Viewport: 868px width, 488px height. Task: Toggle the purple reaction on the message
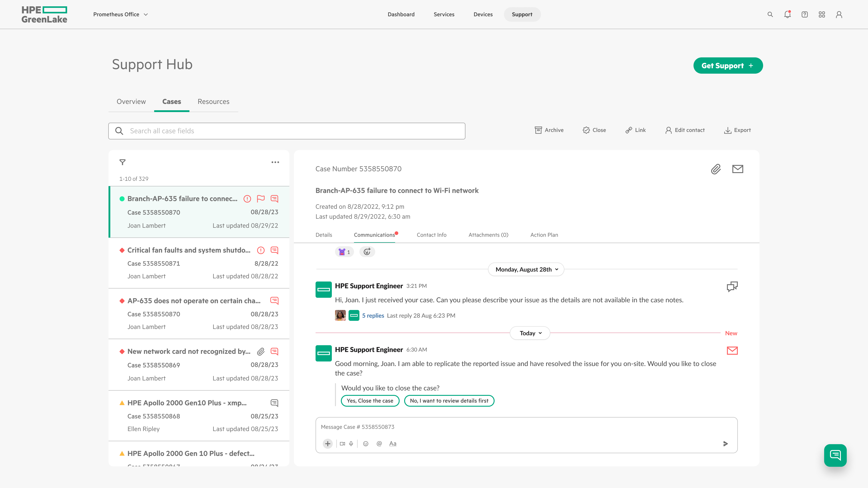pos(344,252)
